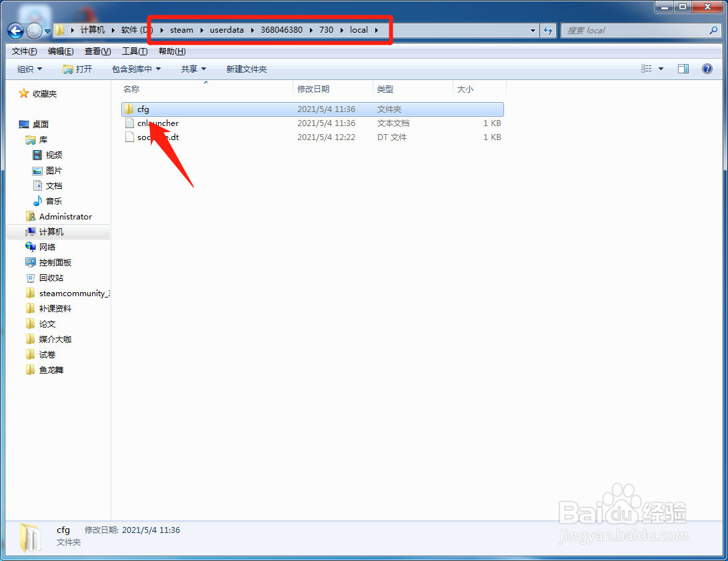Open the address bar history dropdown
The width and height of the screenshot is (728, 561).
tap(533, 31)
